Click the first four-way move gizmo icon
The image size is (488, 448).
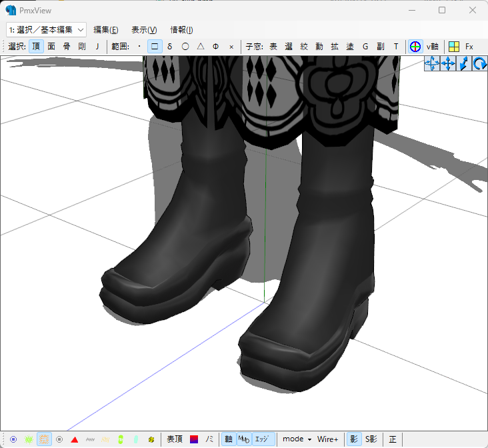pyautogui.click(x=432, y=64)
